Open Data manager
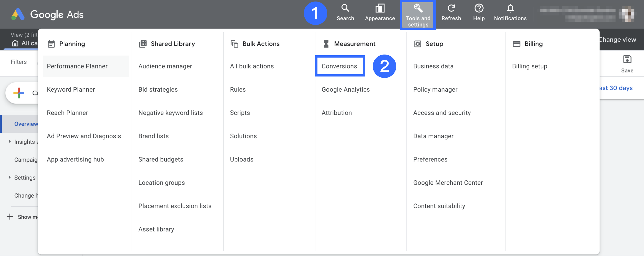Image resolution: width=644 pixels, height=256 pixels. pyautogui.click(x=433, y=136)
